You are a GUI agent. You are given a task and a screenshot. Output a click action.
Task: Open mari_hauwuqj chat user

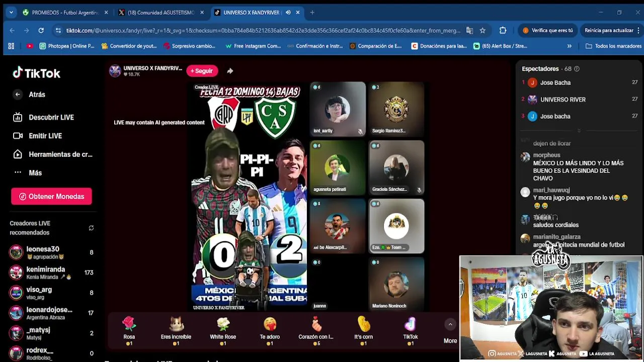click(x=551, y=190)
